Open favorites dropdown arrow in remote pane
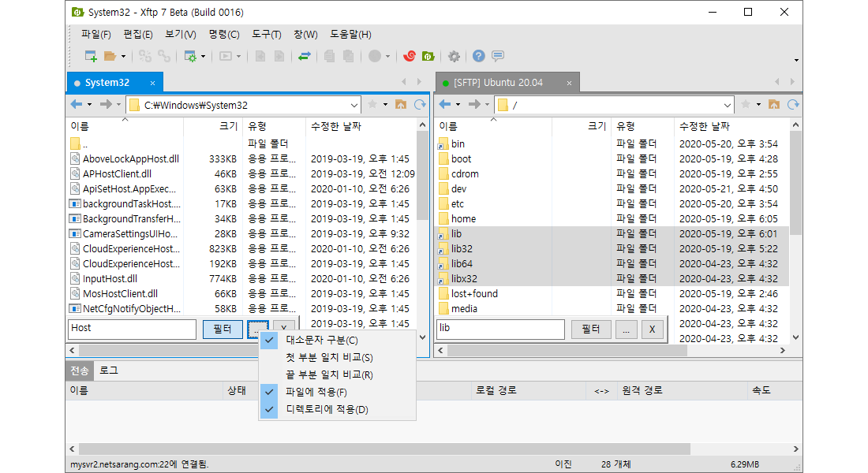This screenshot has height=473, width=868. (758, 105)
